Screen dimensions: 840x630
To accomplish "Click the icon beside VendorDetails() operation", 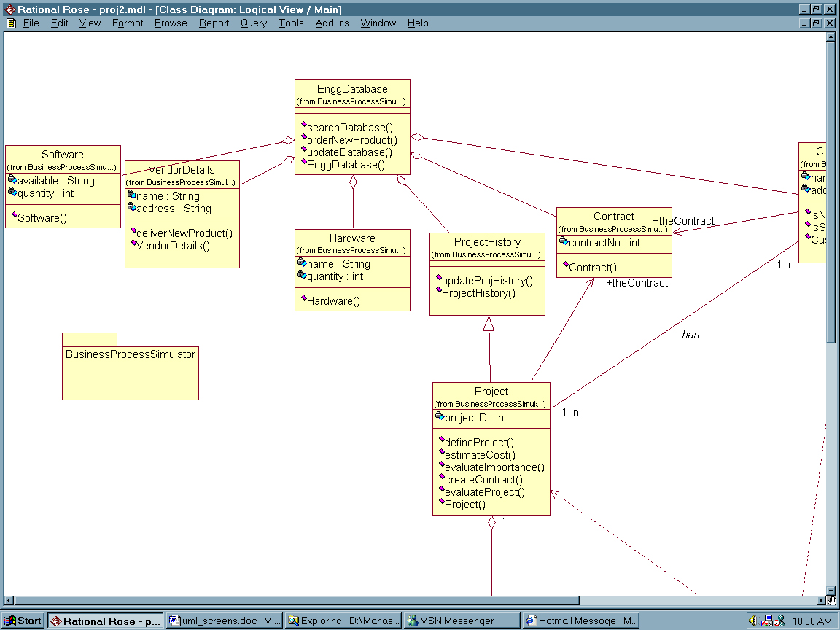I will 133,243.
